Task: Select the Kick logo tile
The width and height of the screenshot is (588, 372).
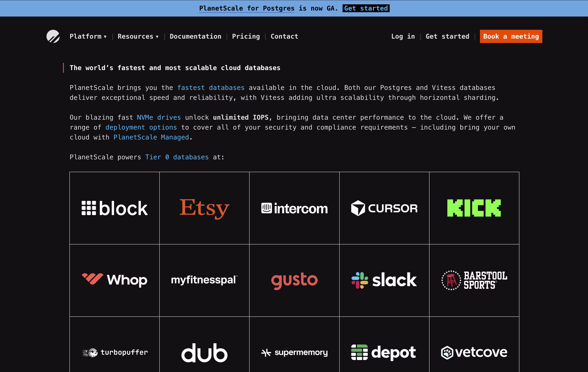Action: coord(474,208)
